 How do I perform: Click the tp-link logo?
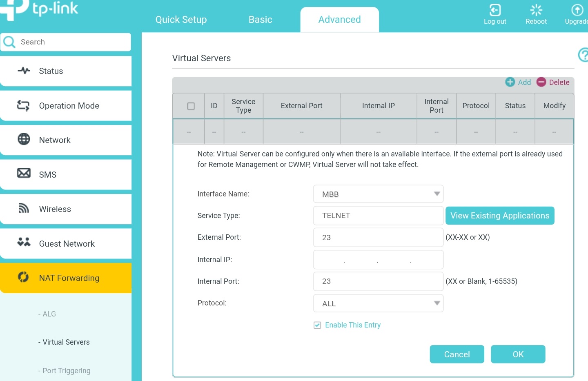click(39, 10)
